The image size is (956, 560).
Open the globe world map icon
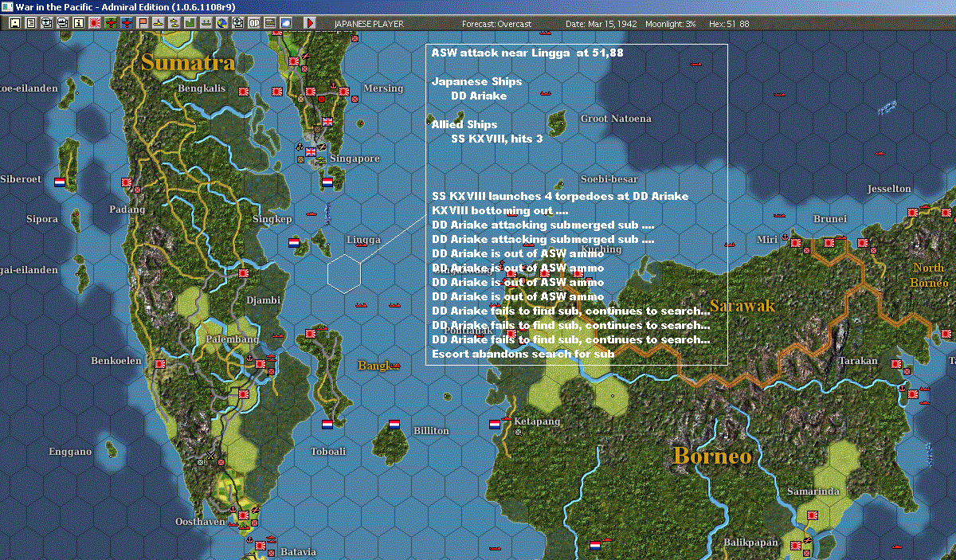pos(221,23)
